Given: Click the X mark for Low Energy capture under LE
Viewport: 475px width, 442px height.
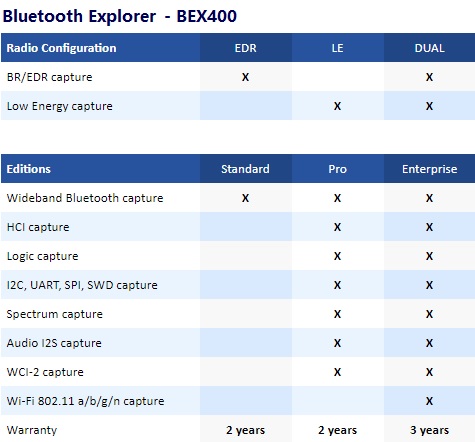Looking at the screenshot, I should click(x=337, y=106).
